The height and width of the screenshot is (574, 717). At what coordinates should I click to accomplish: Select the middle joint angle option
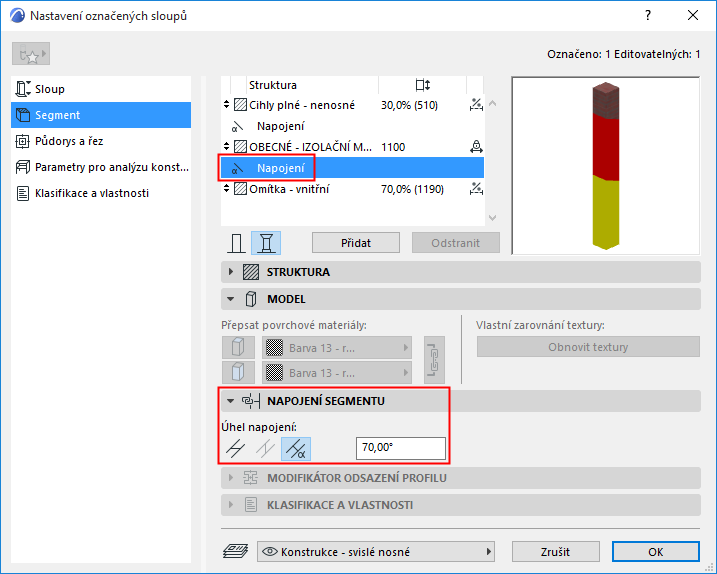266,448
